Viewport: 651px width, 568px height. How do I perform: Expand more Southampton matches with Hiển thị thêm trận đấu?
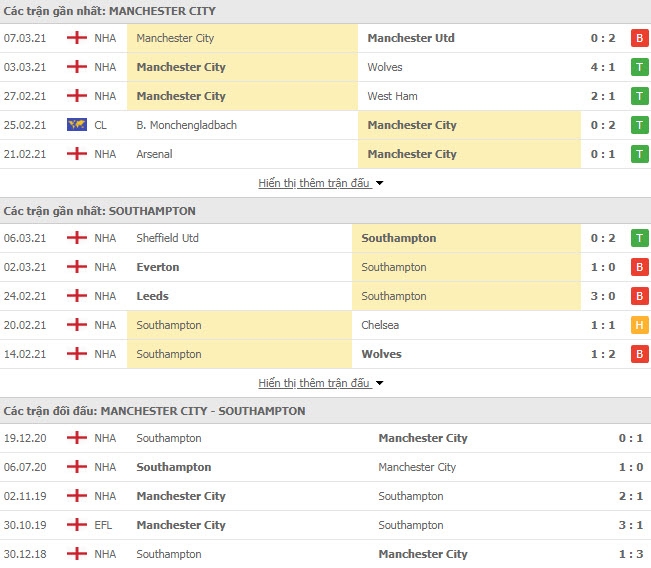pos(314,383)
